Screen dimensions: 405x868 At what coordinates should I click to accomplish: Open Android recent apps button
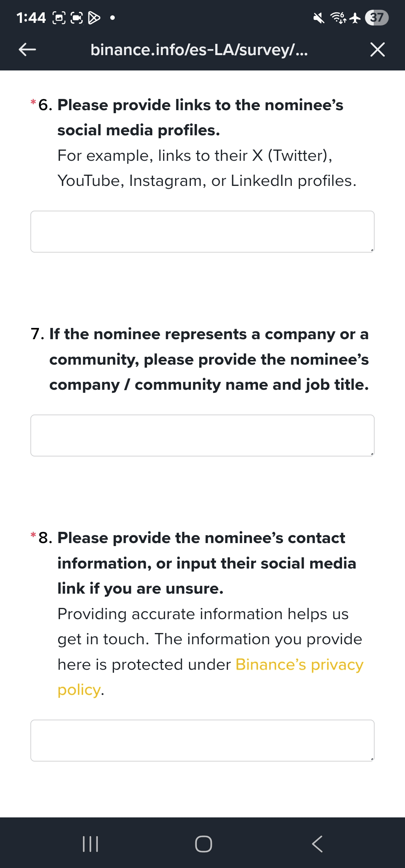coord(90,844)
